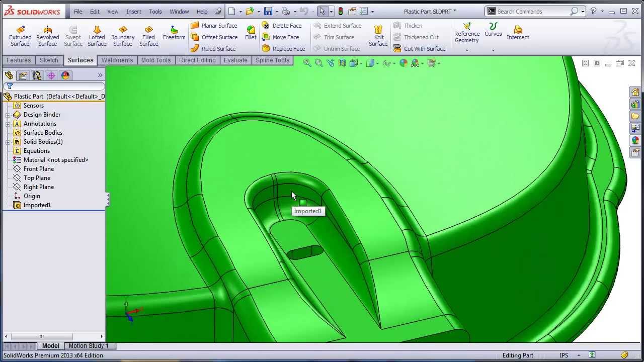Save the part with the disk icon
The width and height of the screenshot is (644, 362).
(268, 11)
